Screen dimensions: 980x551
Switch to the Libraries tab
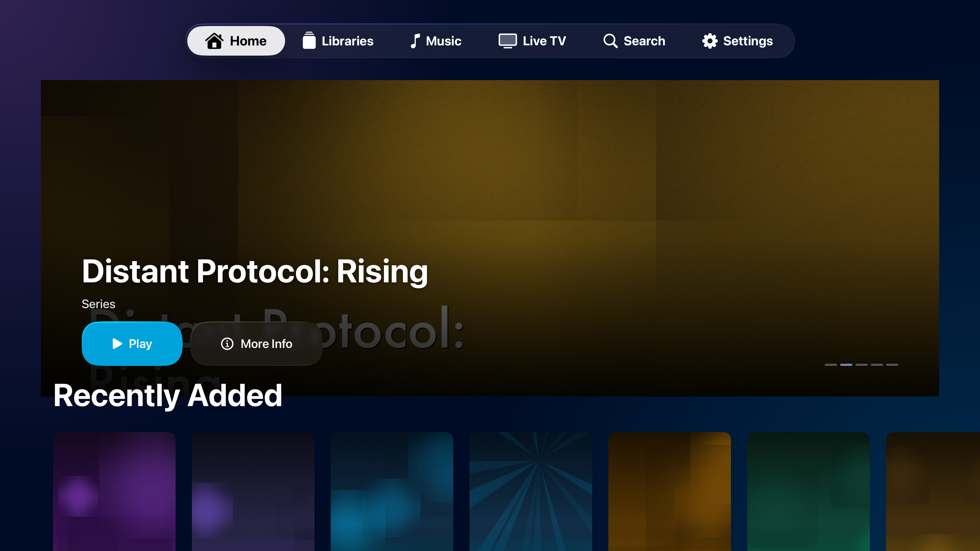(338, 41)
